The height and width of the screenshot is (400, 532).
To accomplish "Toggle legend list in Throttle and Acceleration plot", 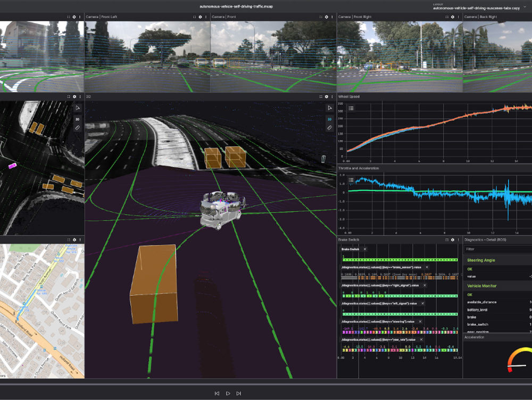I will tap(351, 180).
